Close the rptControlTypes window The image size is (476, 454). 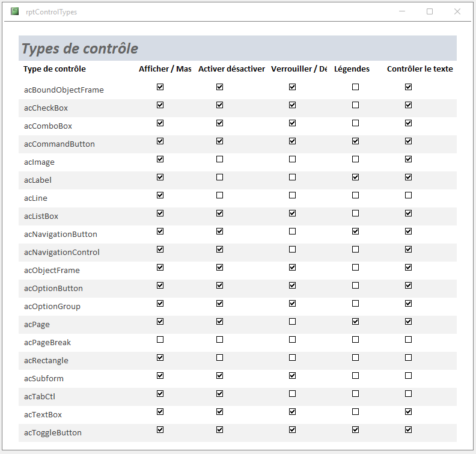(x=457, y=11)
